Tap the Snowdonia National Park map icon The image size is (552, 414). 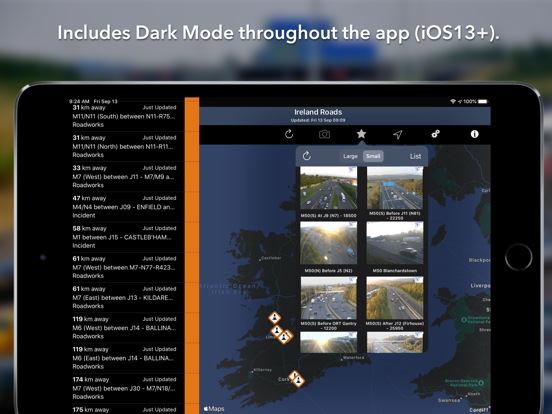coord(464,320)
